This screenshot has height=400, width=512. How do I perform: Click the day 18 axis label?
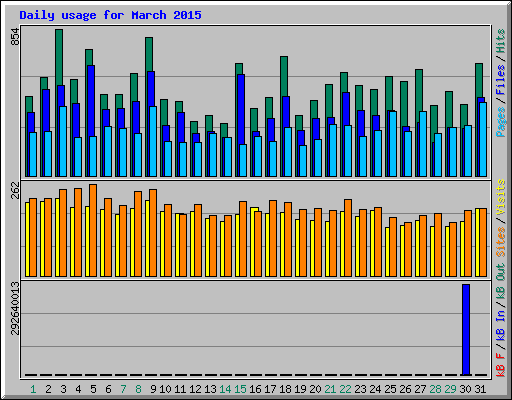[285, 389]
